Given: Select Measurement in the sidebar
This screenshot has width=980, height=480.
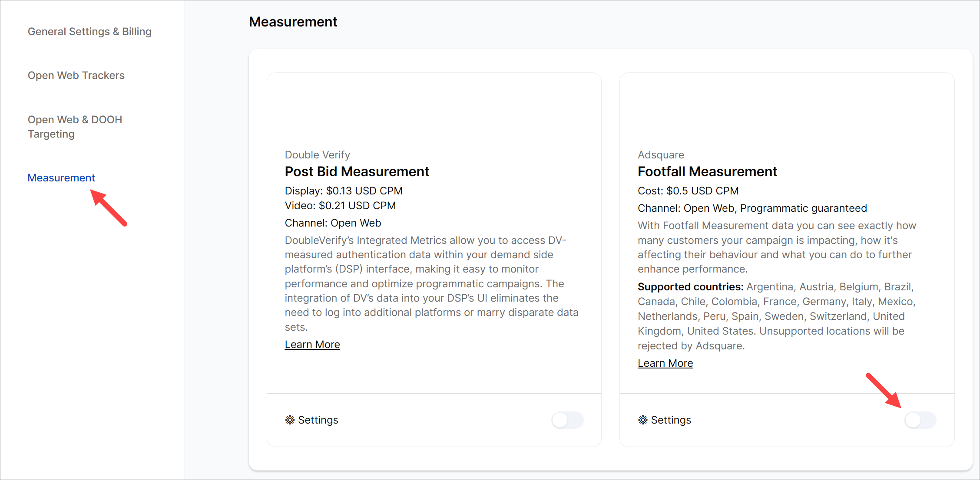Looking at the screenshot, I should click(x=61, y=178).
